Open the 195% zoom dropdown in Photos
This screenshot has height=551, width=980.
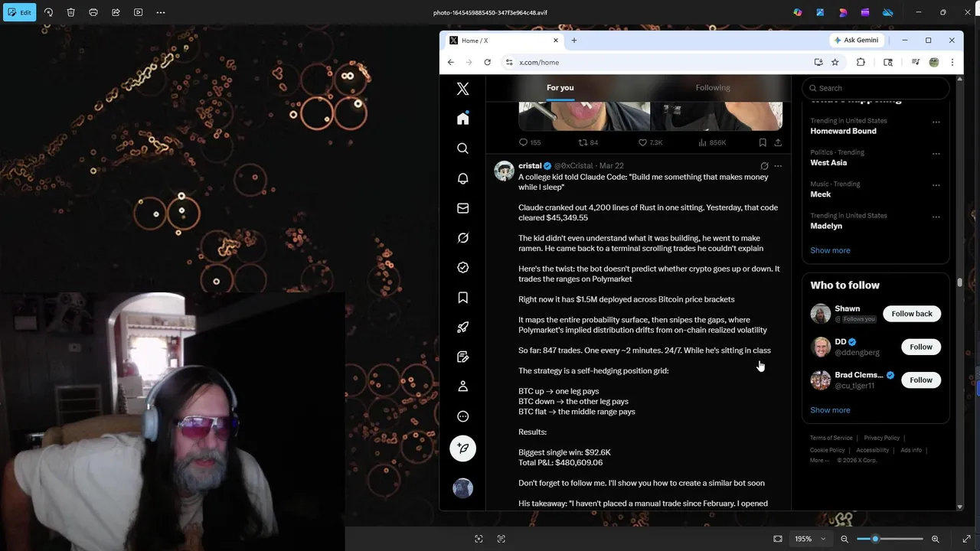[810, 539]
